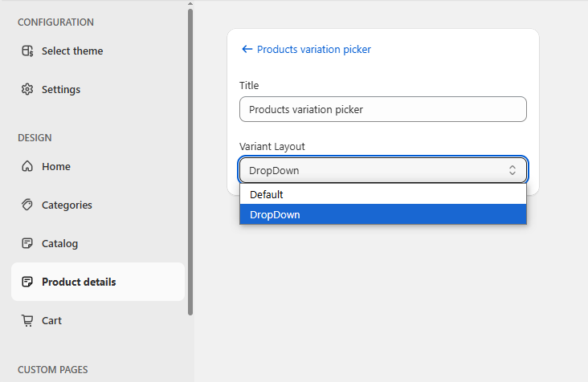The width and height of the screenshot is (588, 382).
Task: Open the Variant Layout dropdown
Action: (x=383, y=170)
